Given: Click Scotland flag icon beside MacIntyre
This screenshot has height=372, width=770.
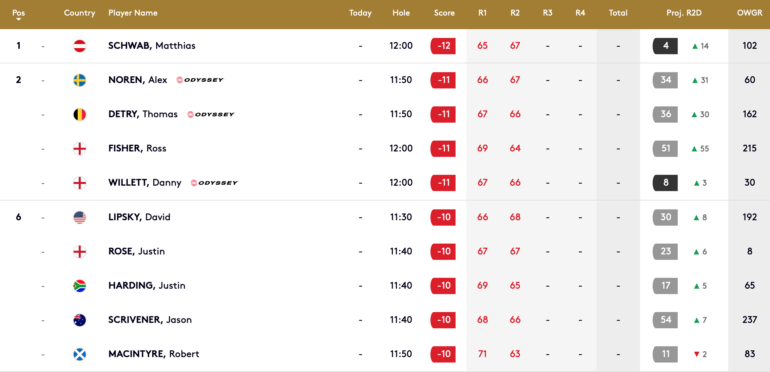Looking at the screenshot, I should click(80, 354).
